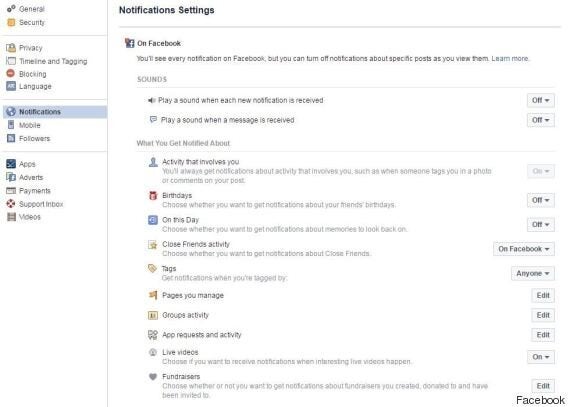This screenshot has height=407, width=570.
Task: Open the Birthdays Off dropdown
Action: 541,200
